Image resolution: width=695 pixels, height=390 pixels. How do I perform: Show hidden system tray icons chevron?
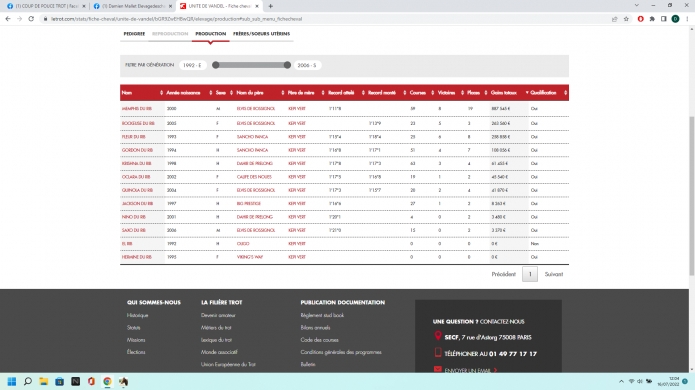point(621,381)
